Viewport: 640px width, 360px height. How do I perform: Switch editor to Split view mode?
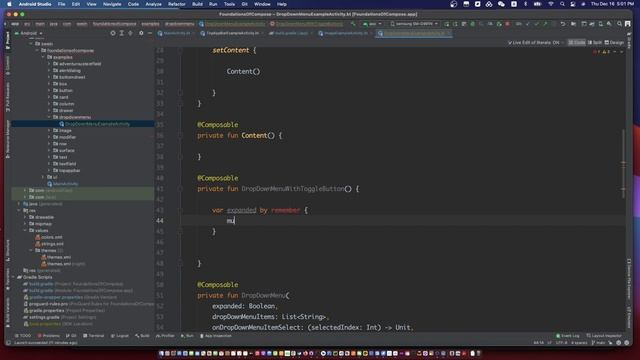click(x=595, y=42)
